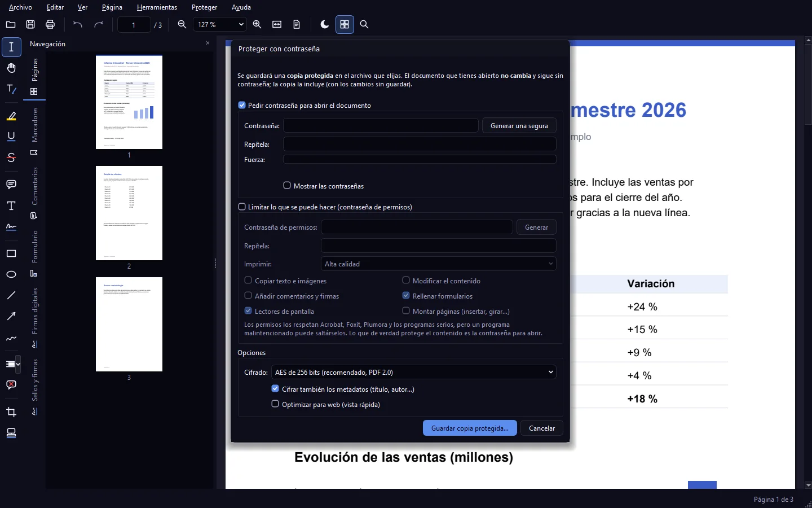Click into the Contraseña input field
The image size is (812, 508).
tap(381, 125)
